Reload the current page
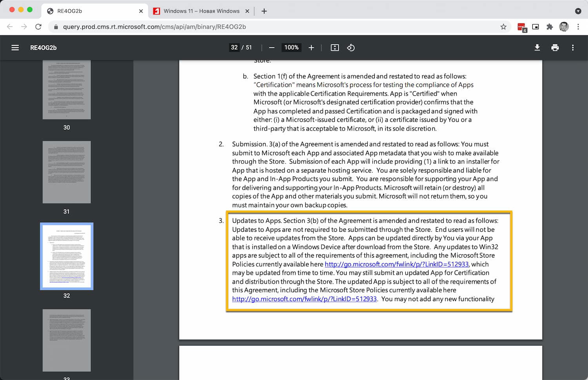The image size is (588, 380). pos(38,27)
